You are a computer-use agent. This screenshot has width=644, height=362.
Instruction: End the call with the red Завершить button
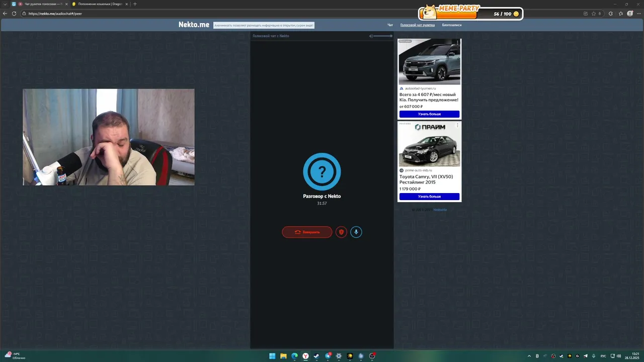[x=307, y=232]
